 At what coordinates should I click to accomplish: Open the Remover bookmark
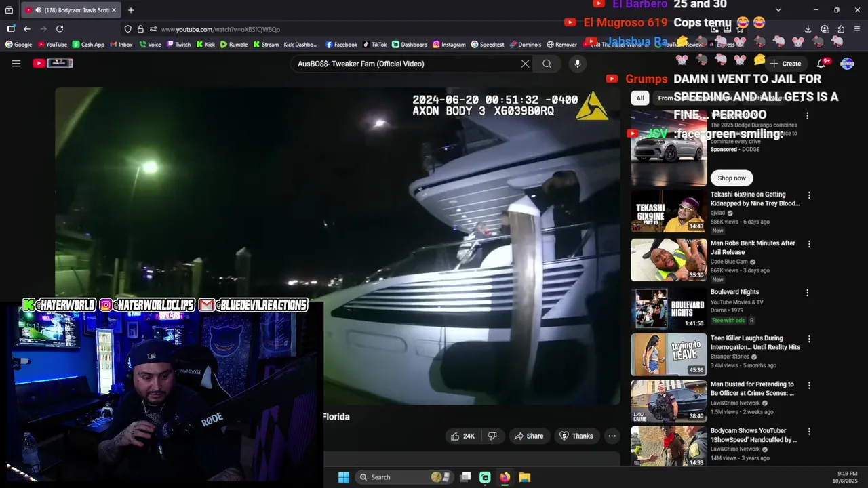(x=561, y=45)
